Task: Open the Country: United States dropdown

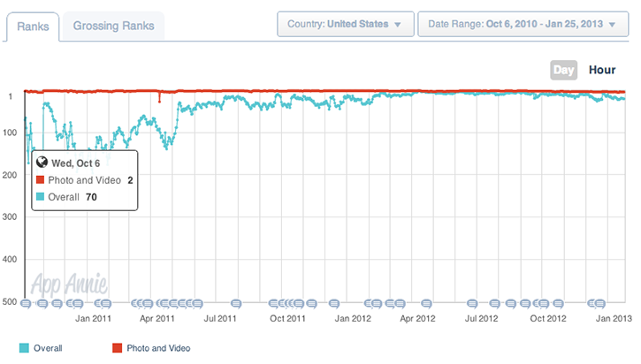Action: click(346, 24)
